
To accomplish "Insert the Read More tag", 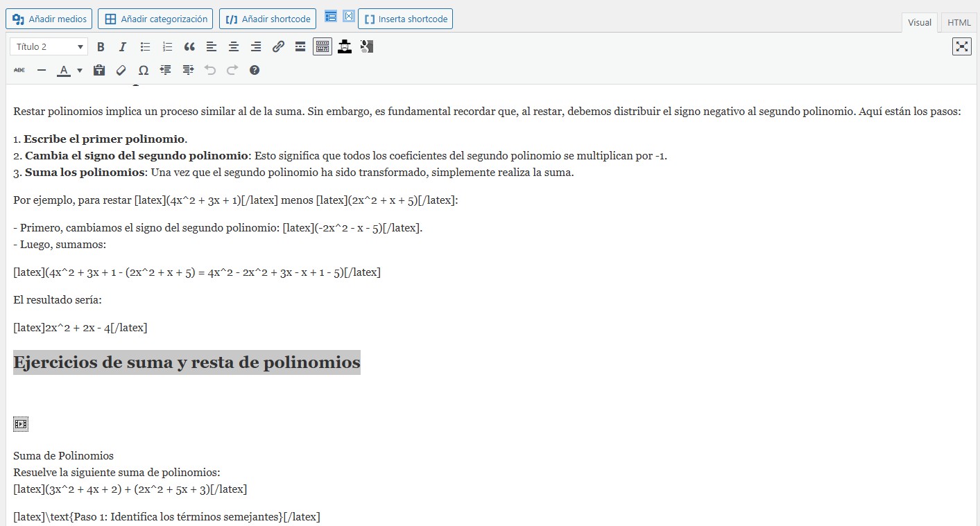I will (300, 47).
